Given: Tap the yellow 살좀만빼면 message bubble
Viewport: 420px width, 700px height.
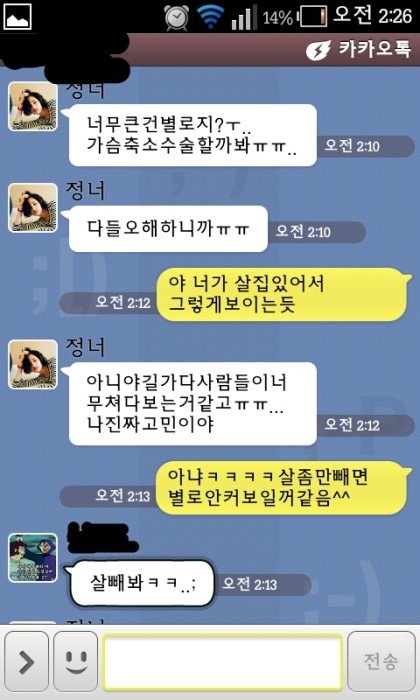Looking at the screenshot, I should pyautogui.click(x=284, y=488).
